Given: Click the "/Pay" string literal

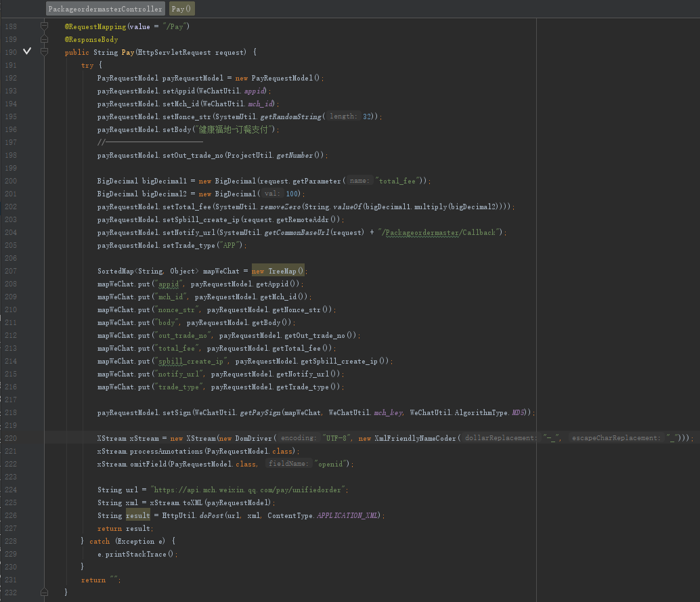Looking at the screenshot, I should click(x=175, y=26).
